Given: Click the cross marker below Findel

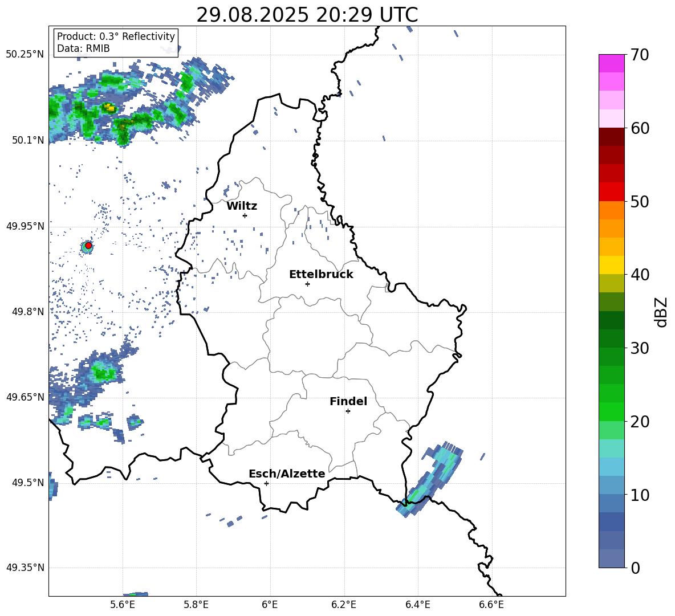Looking at the screenshot, I should coord(348,411).
